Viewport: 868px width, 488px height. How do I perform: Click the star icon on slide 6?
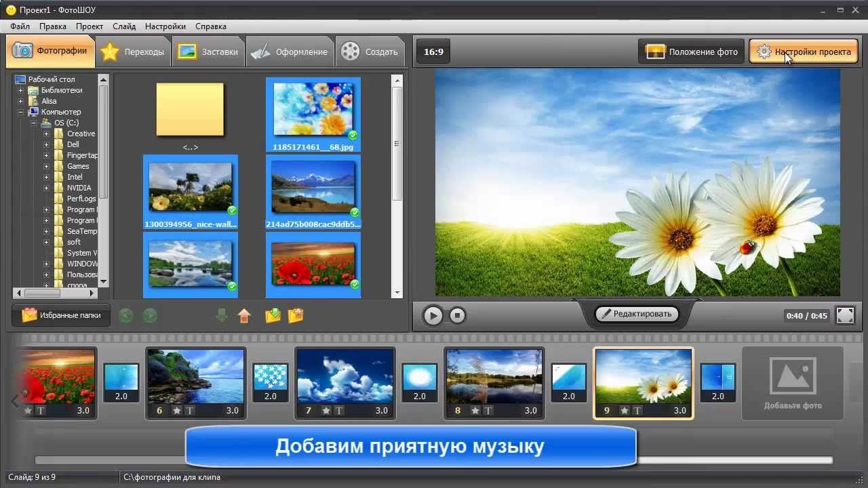[176, 410]
